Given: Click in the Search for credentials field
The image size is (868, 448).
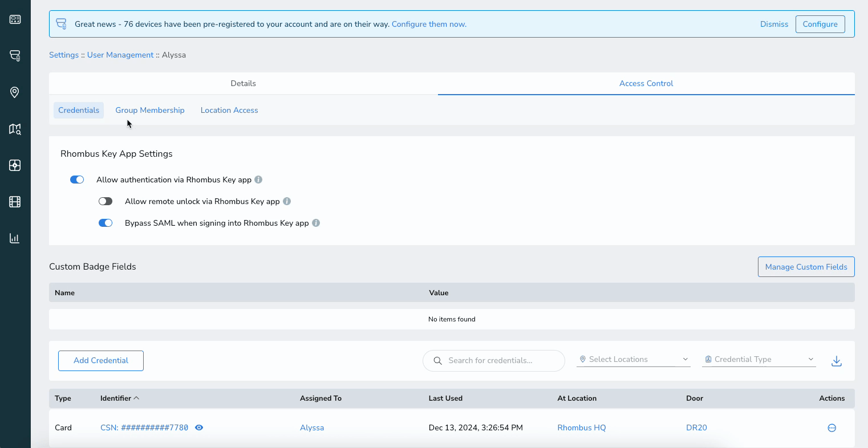Looking at the screenshot, I should [494, 361].
